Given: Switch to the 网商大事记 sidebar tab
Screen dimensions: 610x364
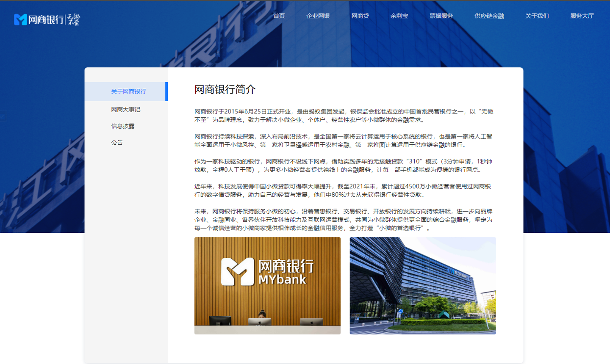Looking at the screenshot, I should pyautogui.click(x=125, y=110).
